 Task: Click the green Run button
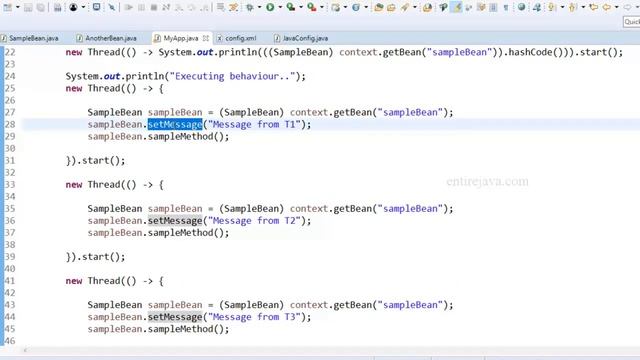click(270, 7)
